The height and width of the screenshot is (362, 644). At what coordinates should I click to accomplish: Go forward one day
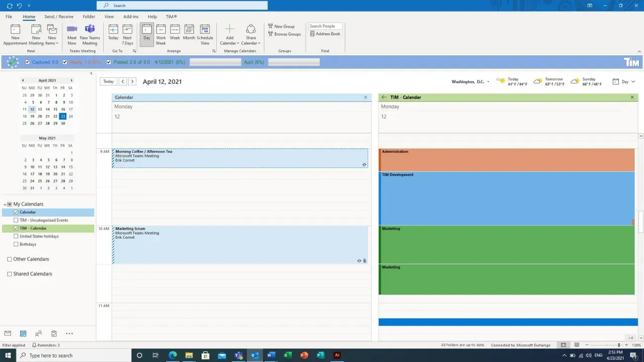[x=132, y=81]
